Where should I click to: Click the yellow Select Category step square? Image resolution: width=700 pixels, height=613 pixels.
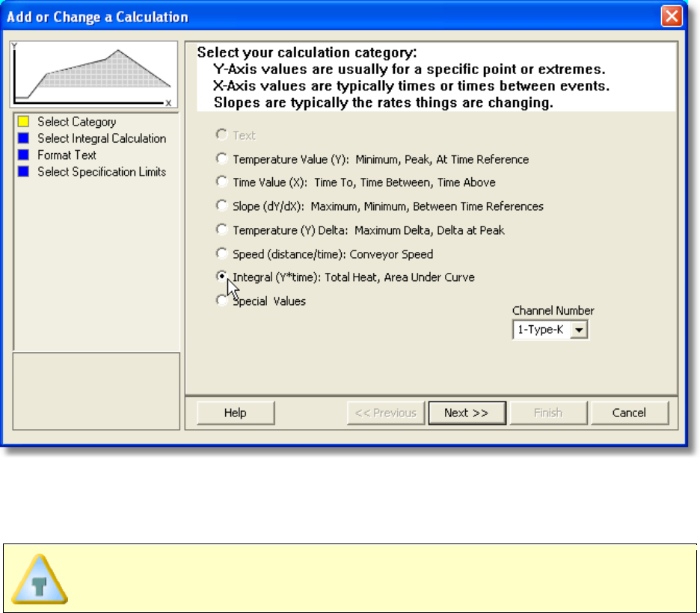click(24, 122)
